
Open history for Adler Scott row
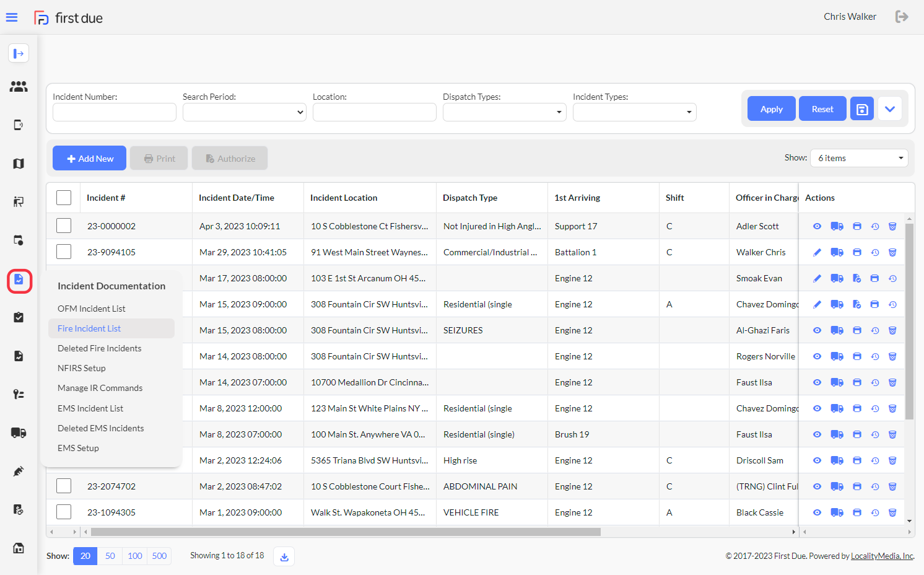[875, 226]
